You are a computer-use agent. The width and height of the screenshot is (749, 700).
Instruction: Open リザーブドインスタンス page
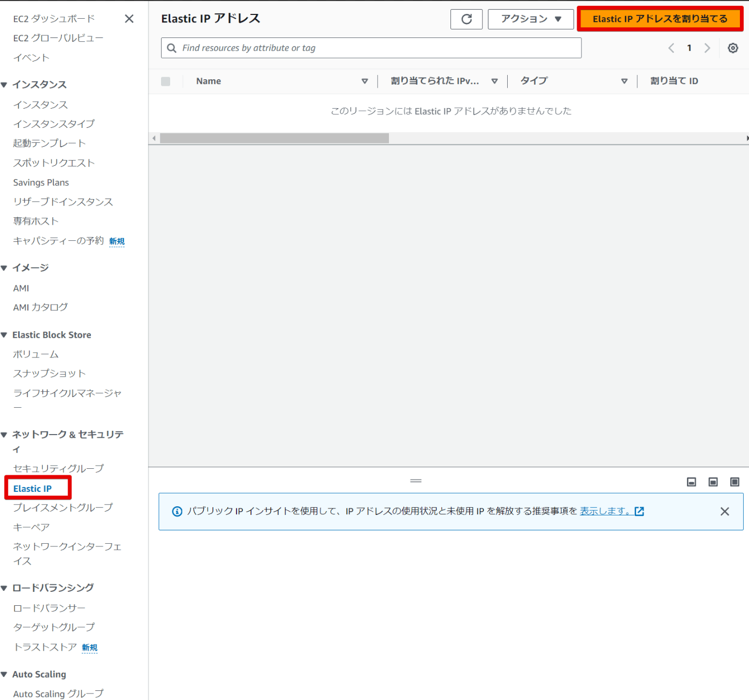[63, 202]
